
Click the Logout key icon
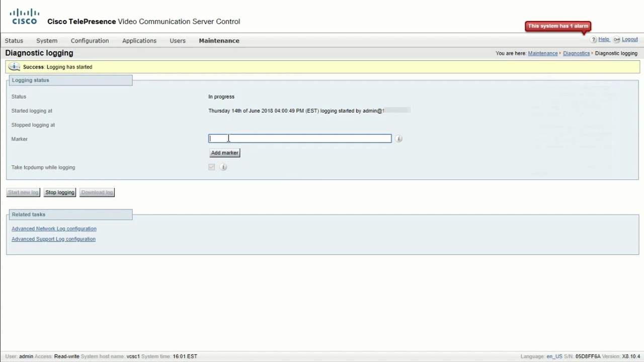[x=617, y=40]
